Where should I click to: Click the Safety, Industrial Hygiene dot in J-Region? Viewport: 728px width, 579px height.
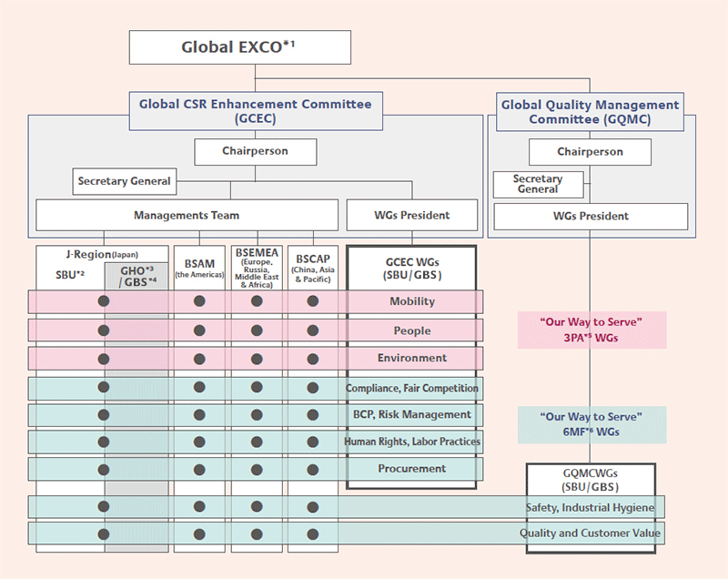click(x=104, y=506)
